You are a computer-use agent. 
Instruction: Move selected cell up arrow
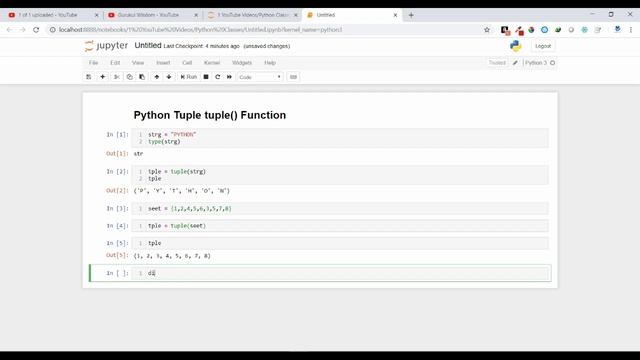point(156,77)
